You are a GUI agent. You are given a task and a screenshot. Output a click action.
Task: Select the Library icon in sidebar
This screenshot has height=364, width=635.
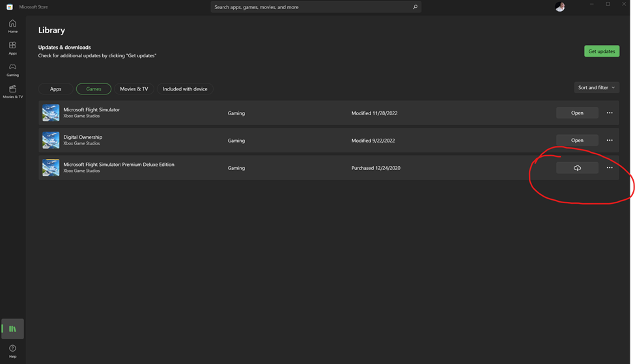pos(12,329)
